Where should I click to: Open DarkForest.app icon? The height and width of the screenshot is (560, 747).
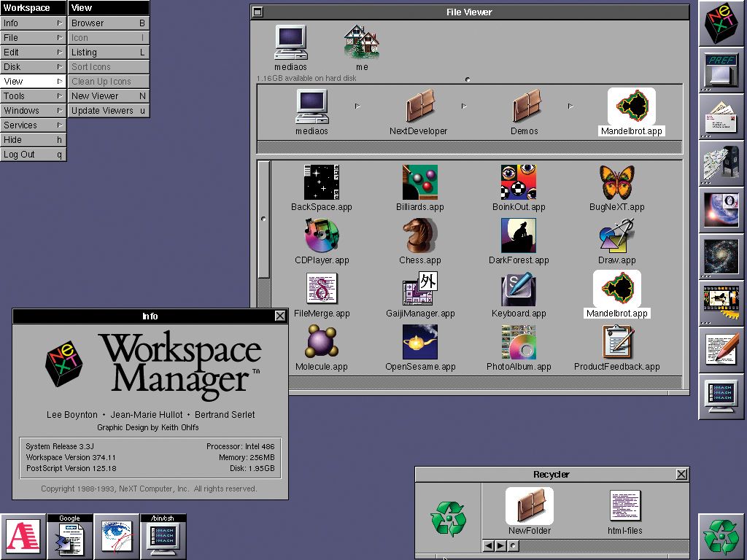(x=519, y=236)
